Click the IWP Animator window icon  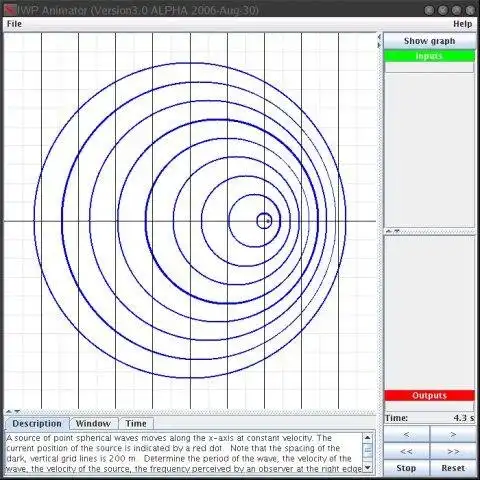coord(11,10)
